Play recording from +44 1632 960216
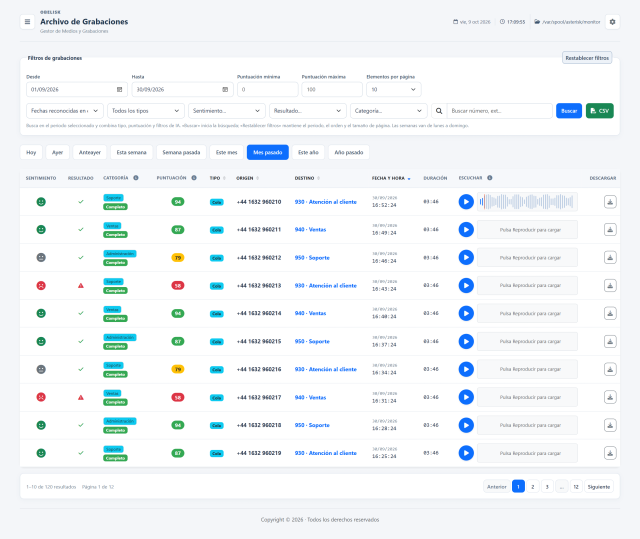Image resolution: width=640 pixels, height=539 pixels. point(466,369)
